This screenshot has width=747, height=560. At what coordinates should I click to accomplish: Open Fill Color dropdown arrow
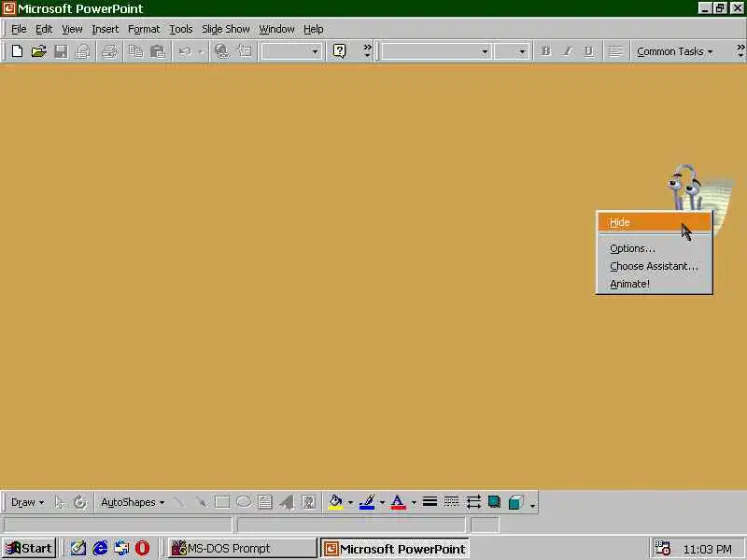click(350, 503)
